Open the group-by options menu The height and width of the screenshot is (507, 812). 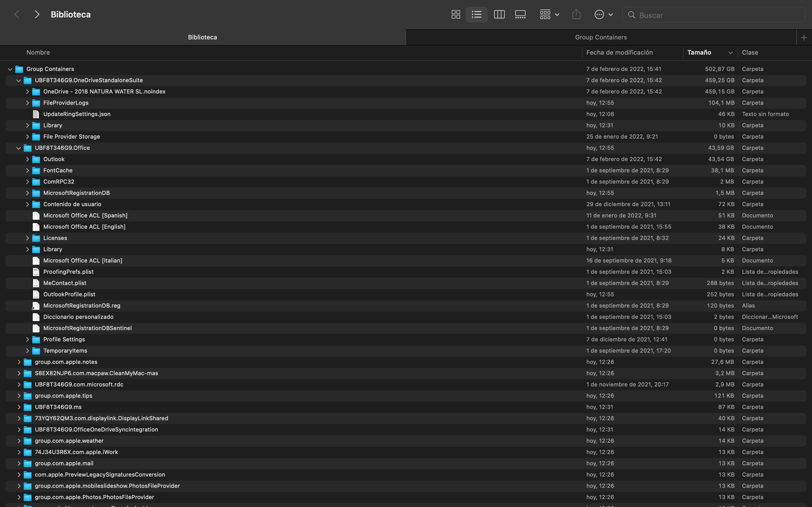tap(549, 14)
